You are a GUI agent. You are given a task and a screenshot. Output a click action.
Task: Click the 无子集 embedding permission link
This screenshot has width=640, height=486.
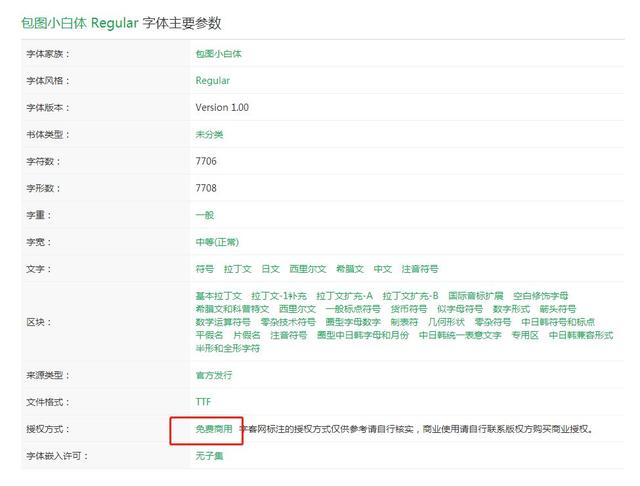click(209, 456)
